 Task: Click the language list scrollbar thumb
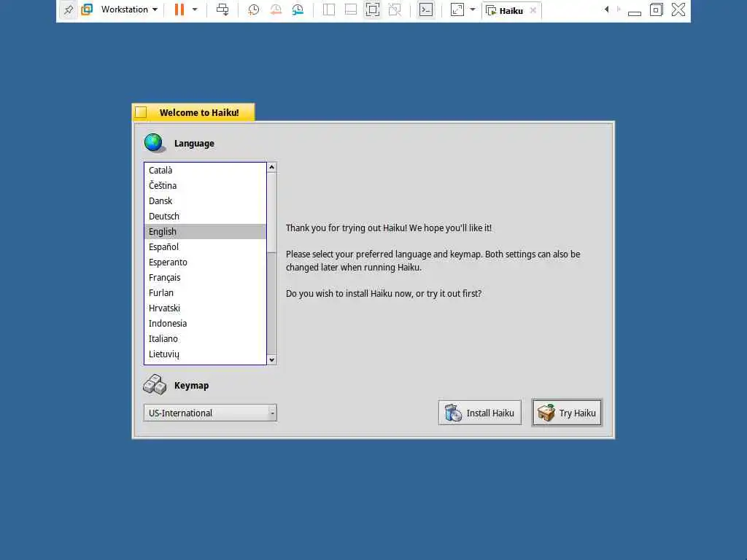(271, 212)
